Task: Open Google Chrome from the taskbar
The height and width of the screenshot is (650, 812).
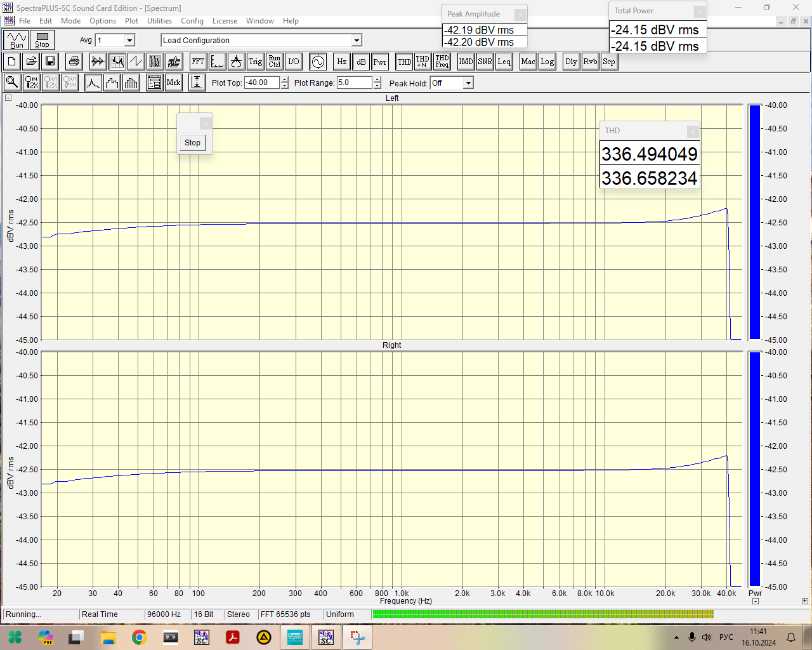Action: [140, 637]
